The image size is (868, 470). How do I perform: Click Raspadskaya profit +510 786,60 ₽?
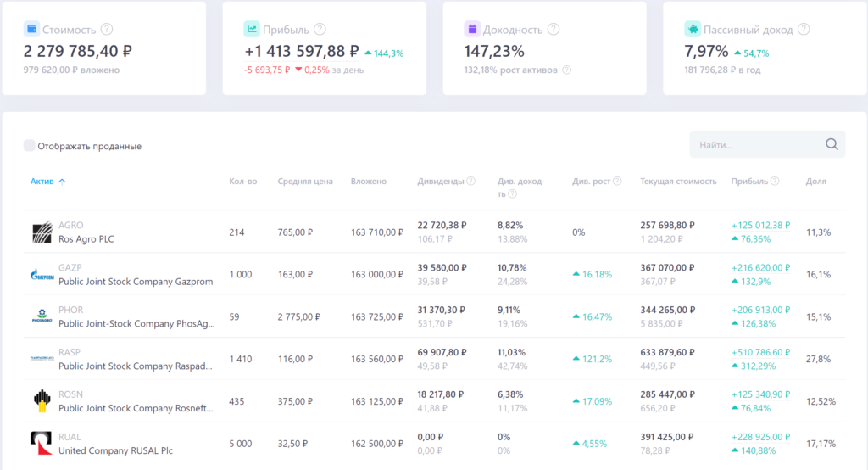point(760,353)
